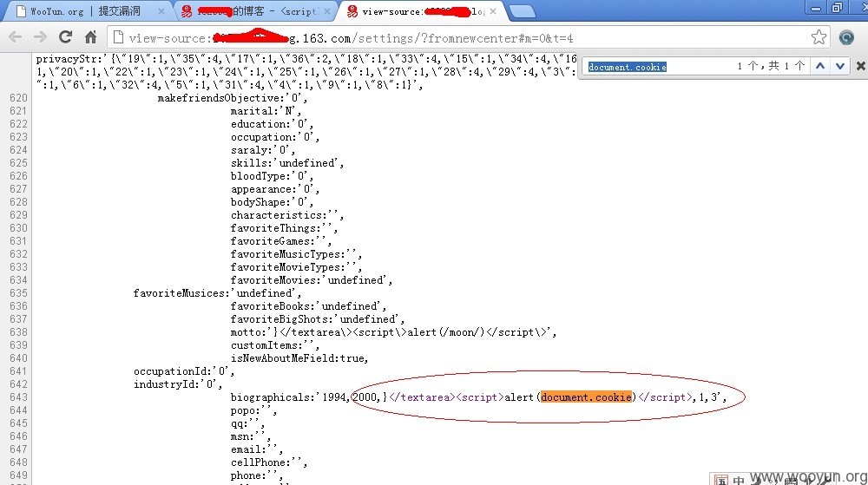Close the view-source tab
The image size is (868, 485).
[493, 11]
